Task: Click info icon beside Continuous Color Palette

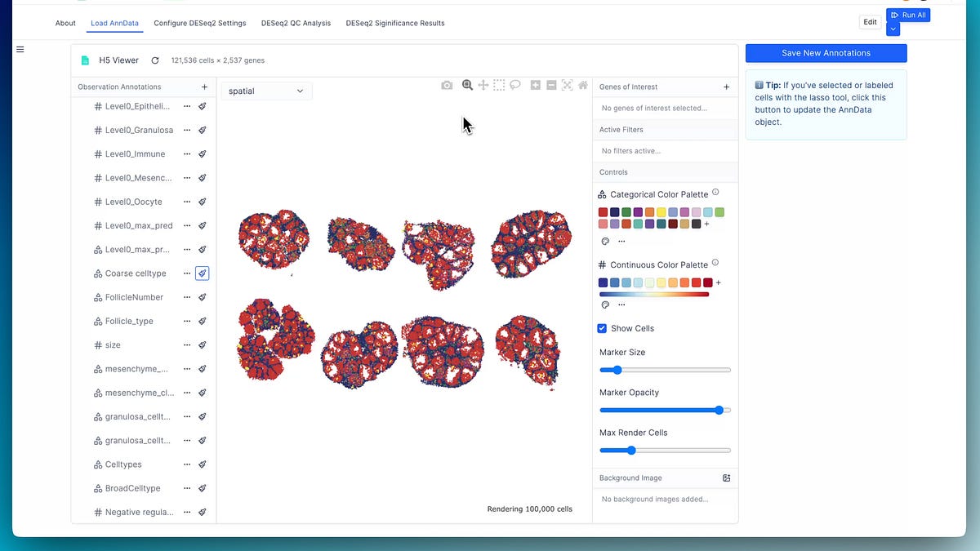Action: coord(715,263)
